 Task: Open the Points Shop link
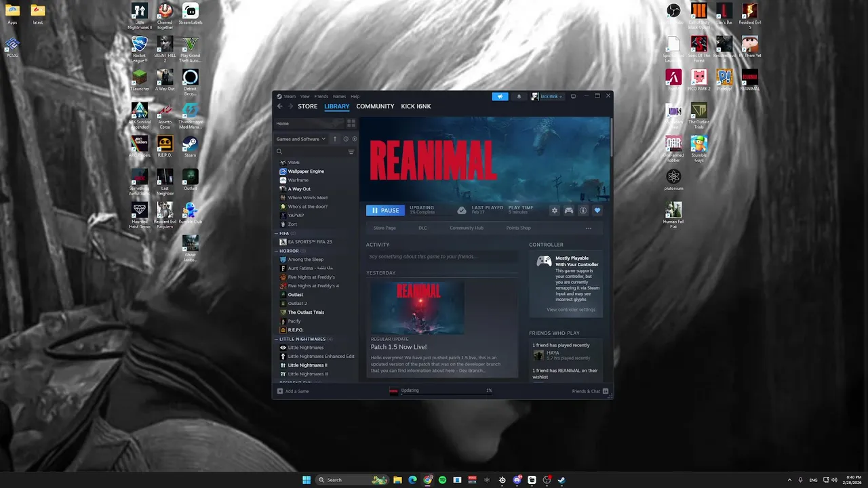(x=518, y=228)
